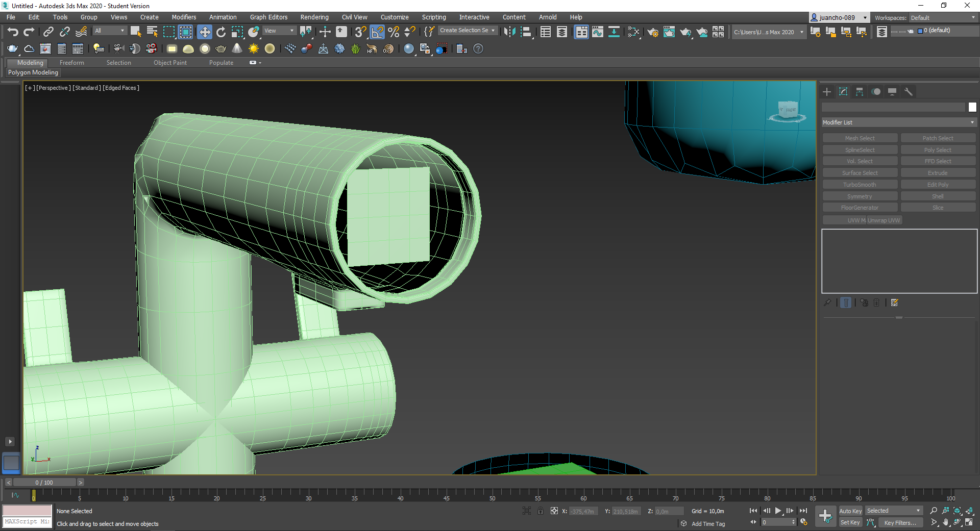
Task: Activate the Select and Link tool
Action: point(48,32)
